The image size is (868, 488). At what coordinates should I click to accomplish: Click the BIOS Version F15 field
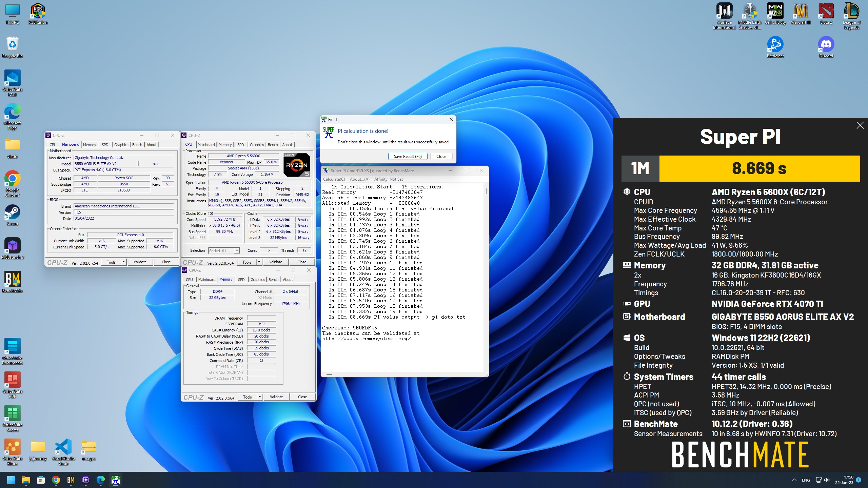[124, 212]
